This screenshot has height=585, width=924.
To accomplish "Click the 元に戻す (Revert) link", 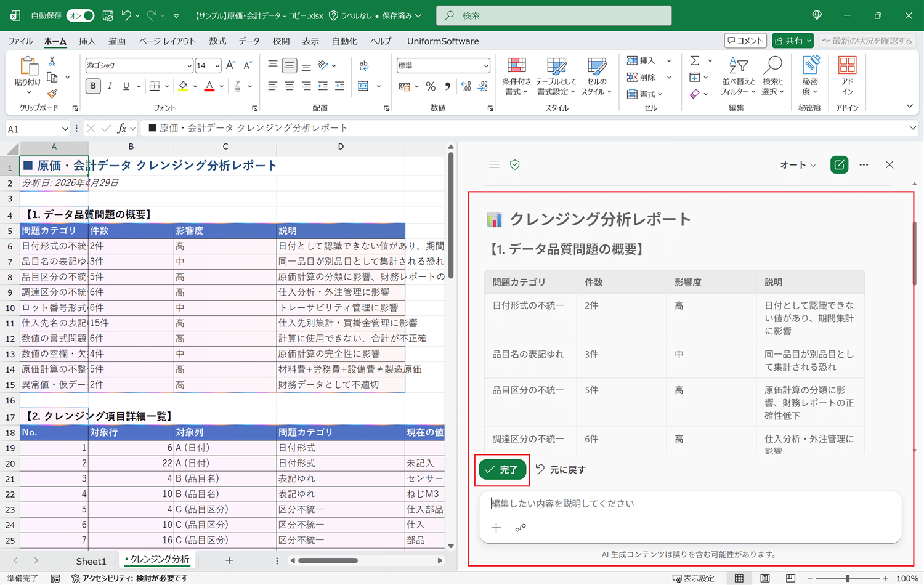I will tap(560, 469).
